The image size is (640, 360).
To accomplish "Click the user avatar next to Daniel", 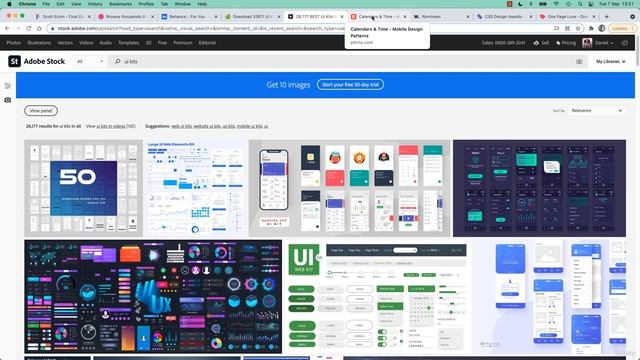I will tap(587, 42).
